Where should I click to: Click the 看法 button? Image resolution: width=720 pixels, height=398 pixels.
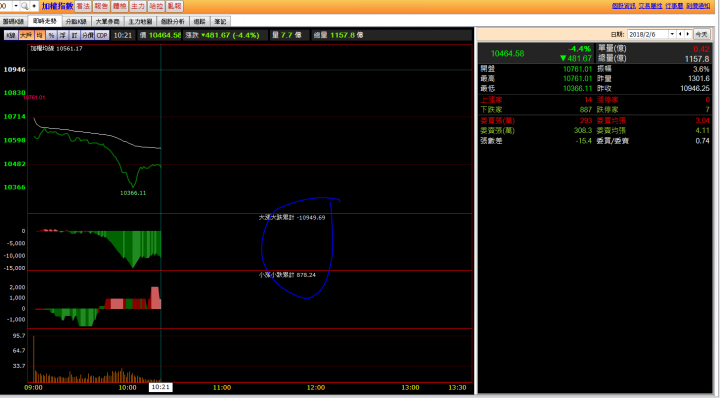click(x=83, y=6)
